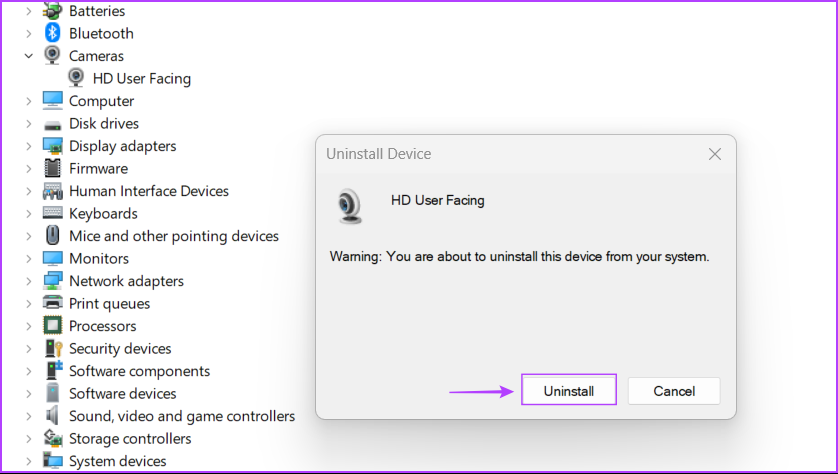Select Mice and other pointing devices
This screenshot has width=838, height=474.
pos(173,236)
